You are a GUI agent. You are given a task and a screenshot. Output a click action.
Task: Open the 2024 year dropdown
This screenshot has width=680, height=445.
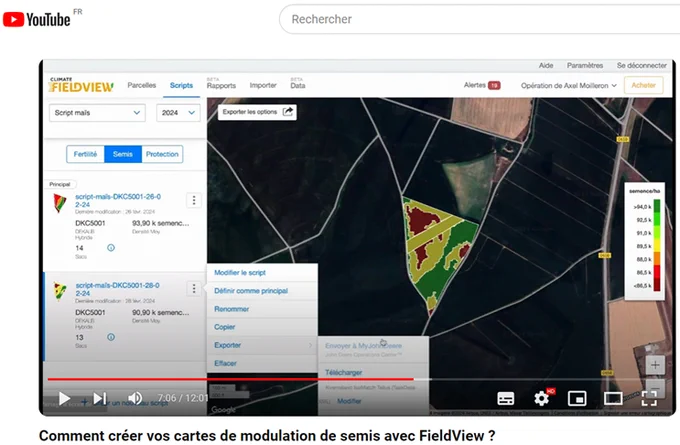[178, 113]
